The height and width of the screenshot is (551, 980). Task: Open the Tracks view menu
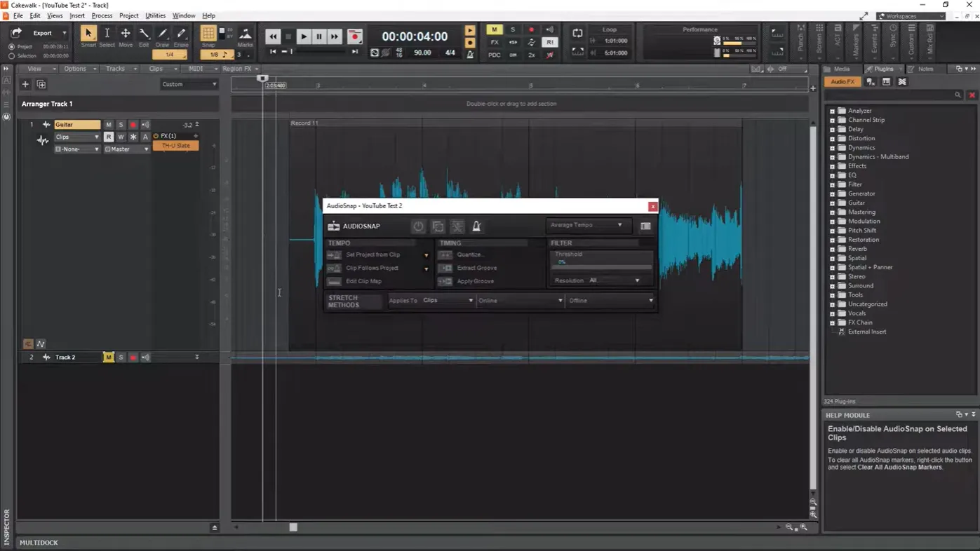119,69
